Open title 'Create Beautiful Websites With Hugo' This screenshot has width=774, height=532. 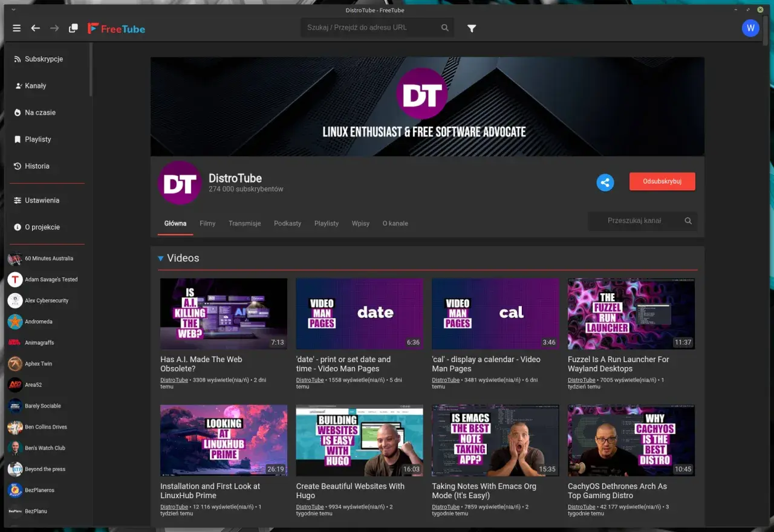350,491
